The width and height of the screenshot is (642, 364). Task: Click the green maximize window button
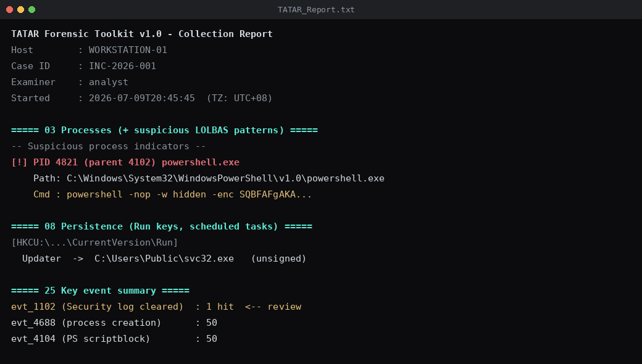pos(31,9)
